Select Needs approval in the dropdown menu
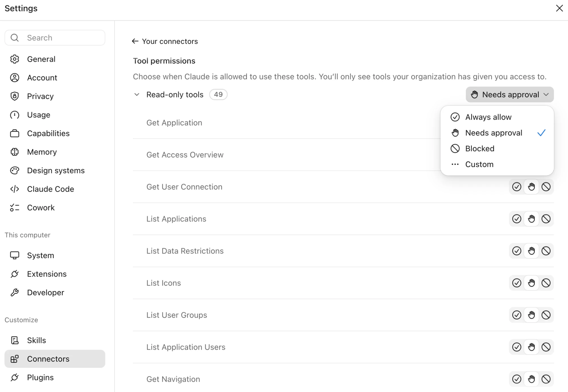Image resolution: width=568 pixels, height=392 pixels. (x=497, y=133)
